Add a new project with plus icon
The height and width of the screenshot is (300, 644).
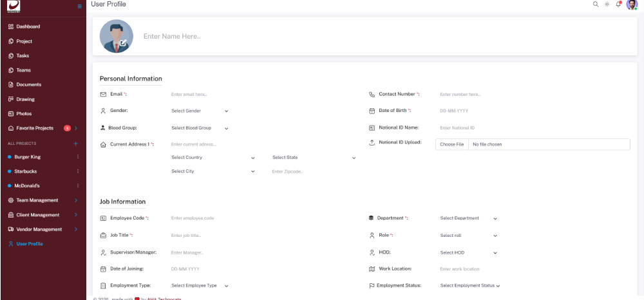[x=76, y=143]
